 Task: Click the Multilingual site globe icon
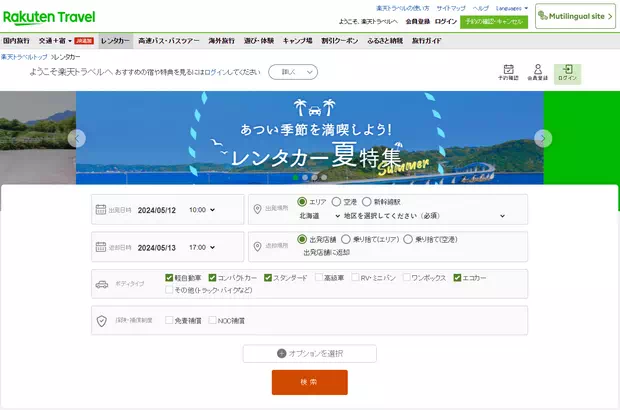543,16
